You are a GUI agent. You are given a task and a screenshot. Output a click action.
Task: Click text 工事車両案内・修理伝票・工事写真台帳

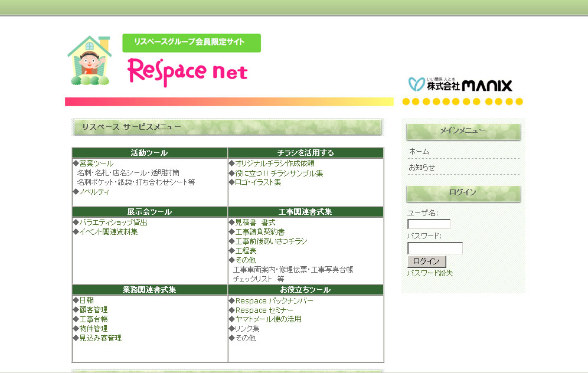pyautogui.click(x=293, y=270)
